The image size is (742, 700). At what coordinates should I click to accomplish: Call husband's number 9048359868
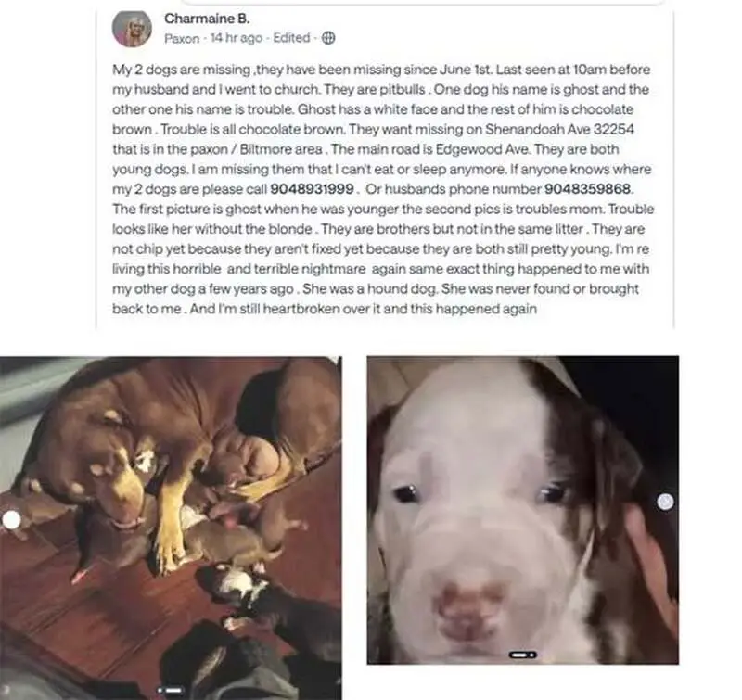point(588,189)
